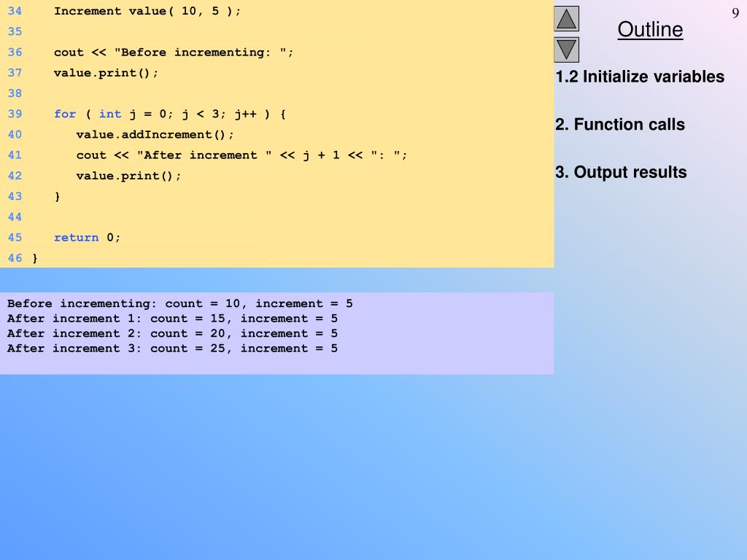Screen dimensions: 747x560
Task: Click line number 38
Action: tap(15, 93)
